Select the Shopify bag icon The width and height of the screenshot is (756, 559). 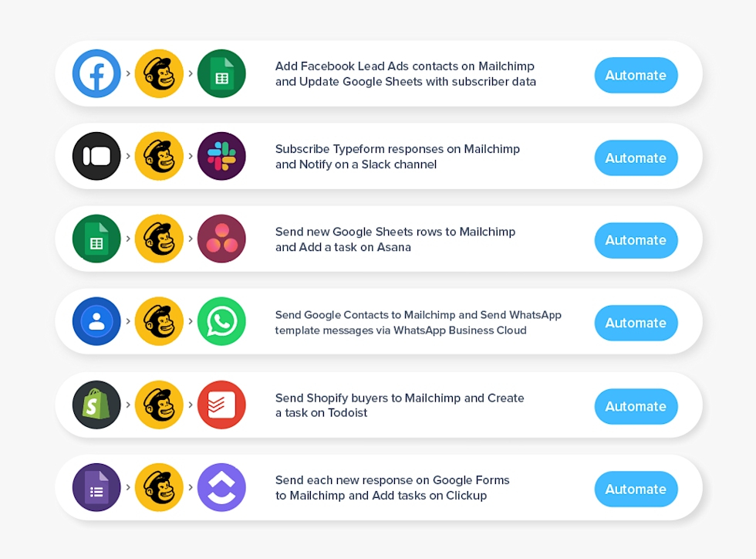[x=96, y=404]
